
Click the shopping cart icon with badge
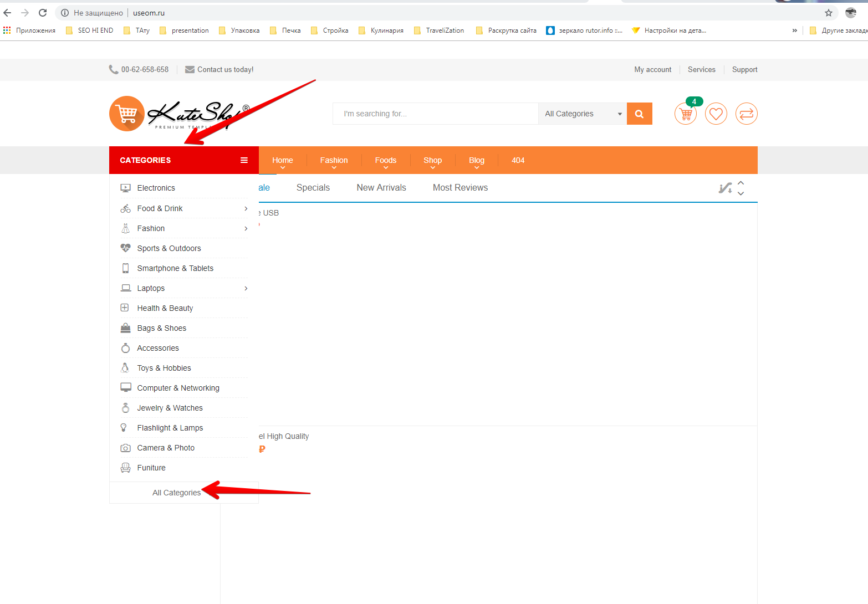point(686,114)
